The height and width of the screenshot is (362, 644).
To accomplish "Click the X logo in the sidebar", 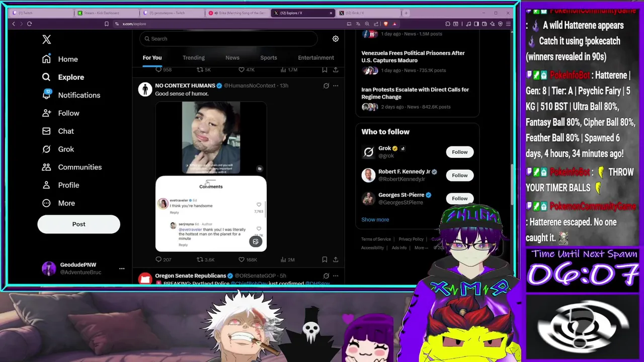I will [46, 39].
